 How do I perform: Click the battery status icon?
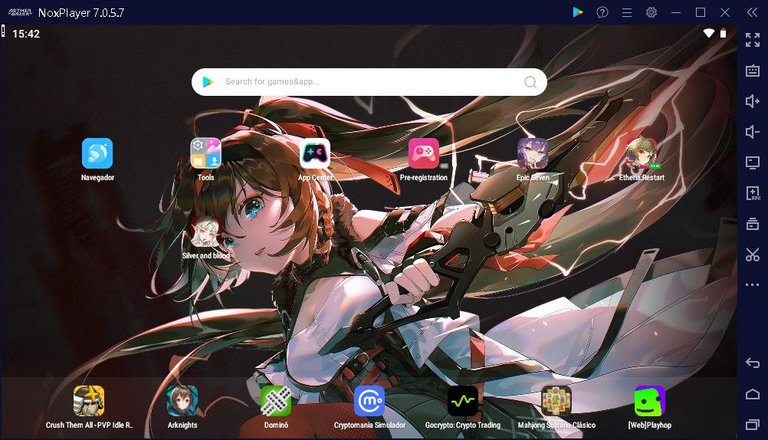[x=723, y=33]
